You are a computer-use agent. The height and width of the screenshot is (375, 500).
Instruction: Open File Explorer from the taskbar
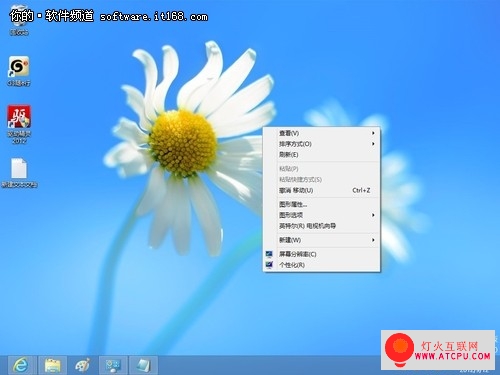tap(52, 365)
